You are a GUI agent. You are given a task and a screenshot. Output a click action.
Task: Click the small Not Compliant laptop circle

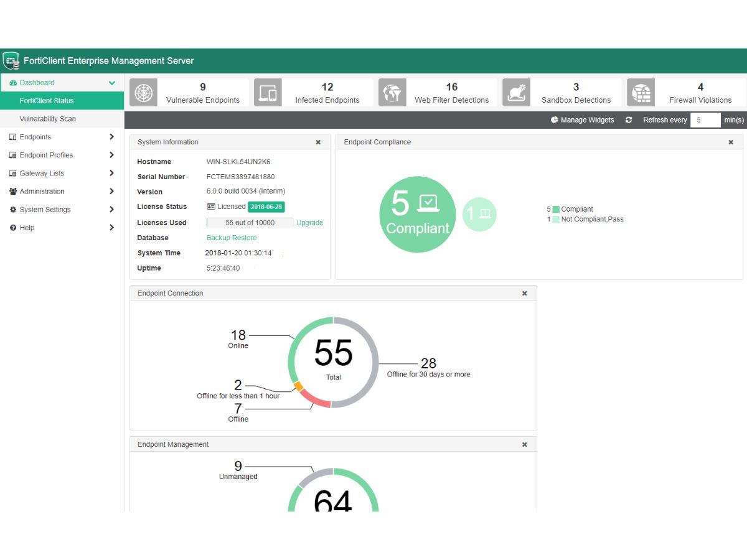(479, 214)
